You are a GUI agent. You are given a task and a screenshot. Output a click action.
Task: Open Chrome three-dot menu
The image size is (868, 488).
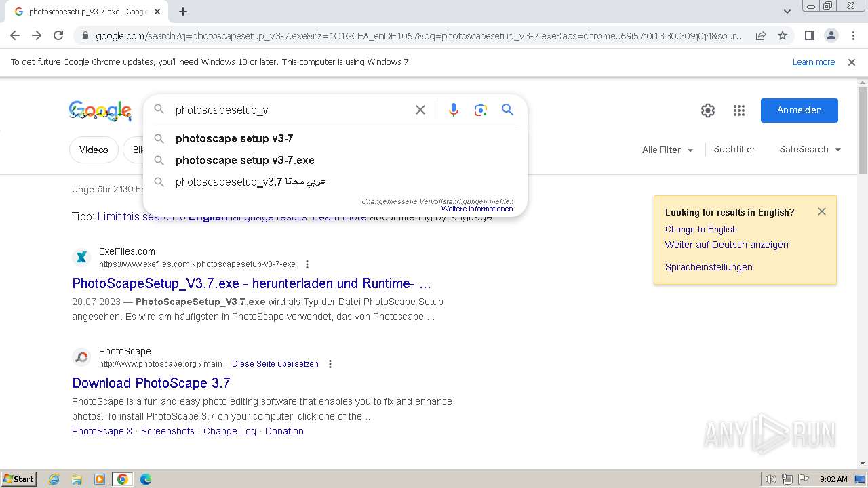pos(852,35)
